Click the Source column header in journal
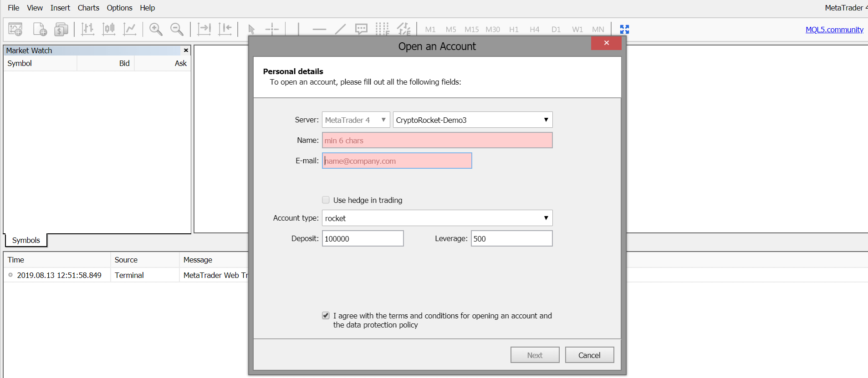 145,260
